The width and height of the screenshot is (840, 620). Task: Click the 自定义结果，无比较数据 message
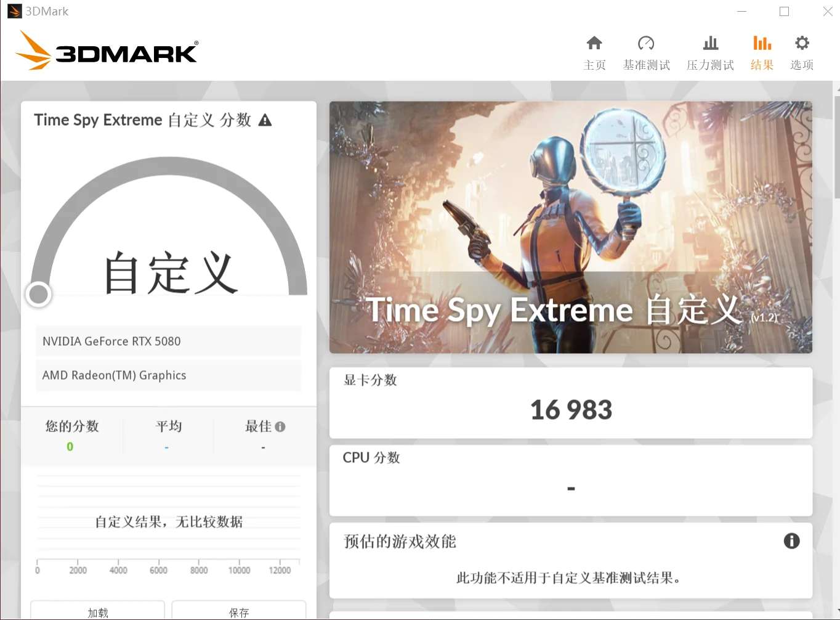169,522
